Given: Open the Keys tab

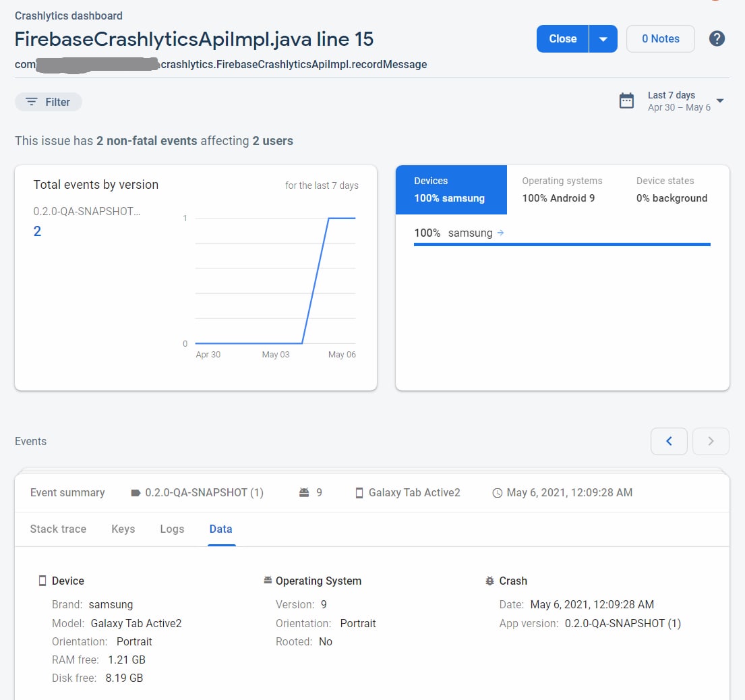Looking at the screenshot, I should tap(123, 529).
